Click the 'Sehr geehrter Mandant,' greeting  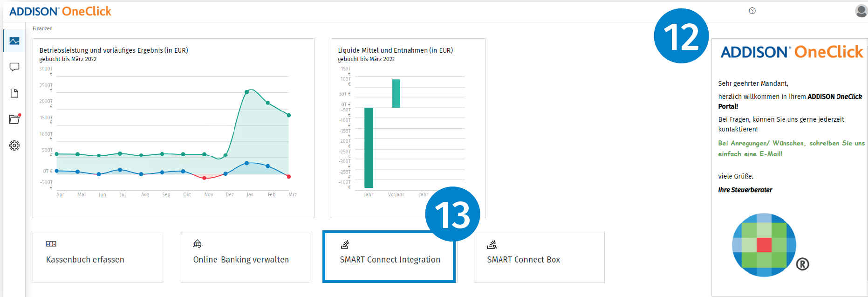tap(753, 83)
